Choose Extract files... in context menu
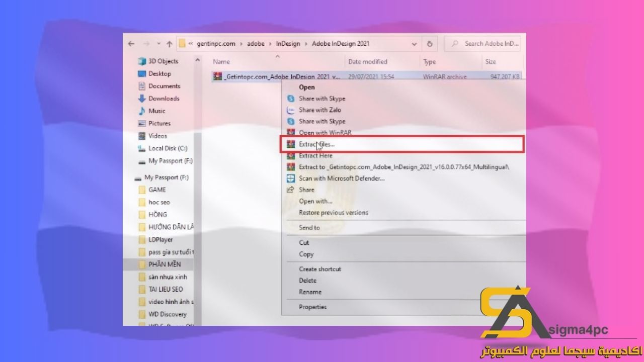This screenshot has width=644, height=362. pos(403,144)
